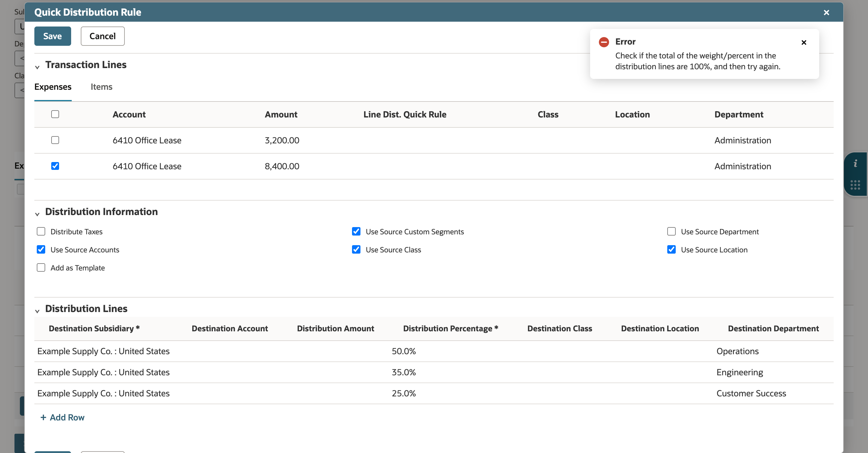Switch to the Items tab

click(102, 87)
